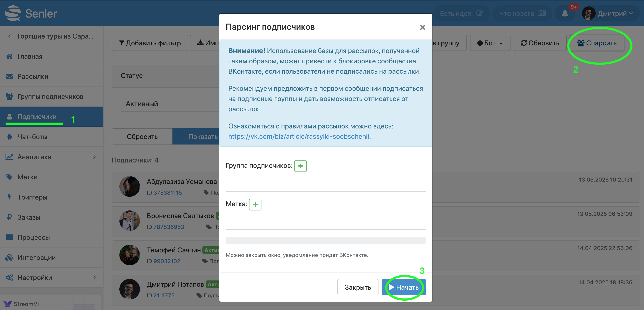Add a Метка with plus icon
Viewport: 644px width, 310px height.
pyautogui.click(x=255, y=204)
